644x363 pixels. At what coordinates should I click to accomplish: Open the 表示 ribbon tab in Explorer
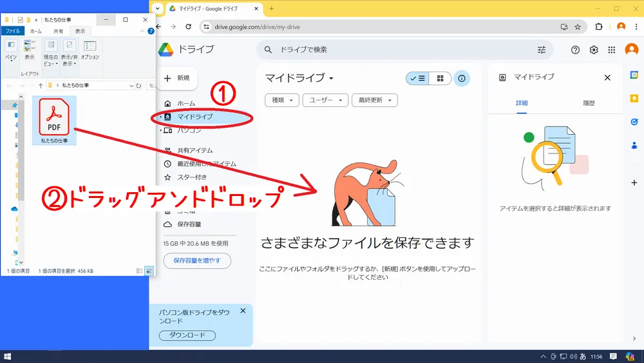[x=80, y=31]
